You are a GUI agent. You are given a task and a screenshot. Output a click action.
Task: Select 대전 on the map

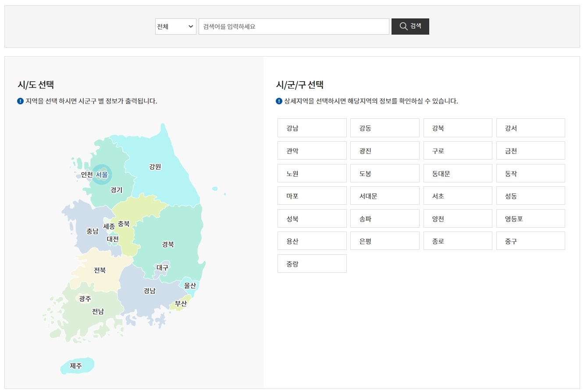(113, 239)
